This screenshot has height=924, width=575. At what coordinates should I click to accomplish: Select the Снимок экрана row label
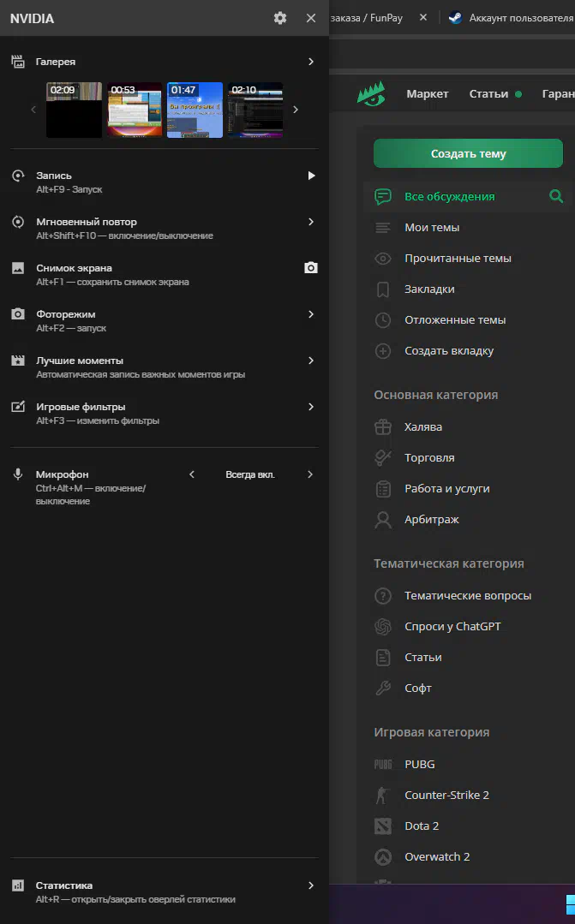pyautogui.click(x=75, y=268)
